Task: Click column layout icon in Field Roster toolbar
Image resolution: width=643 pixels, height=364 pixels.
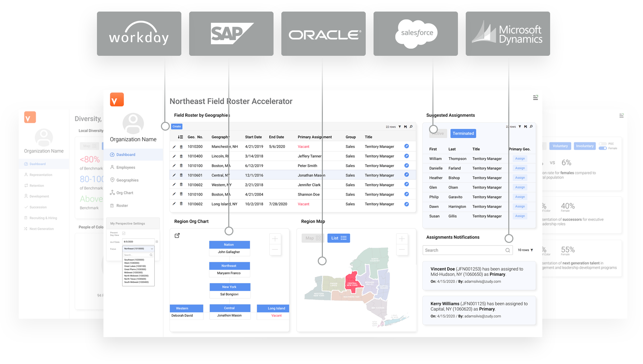Action: 406,127
